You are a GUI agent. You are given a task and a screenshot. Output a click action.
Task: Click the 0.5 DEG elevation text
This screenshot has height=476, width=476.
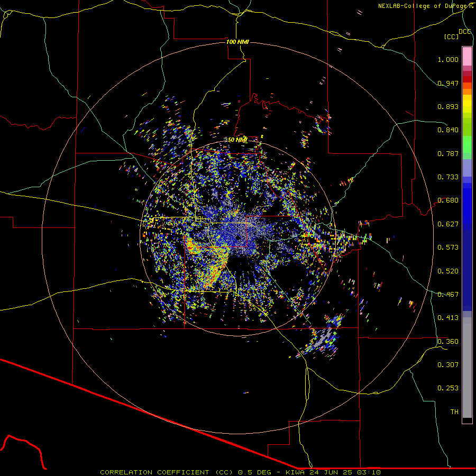point(255,472)
